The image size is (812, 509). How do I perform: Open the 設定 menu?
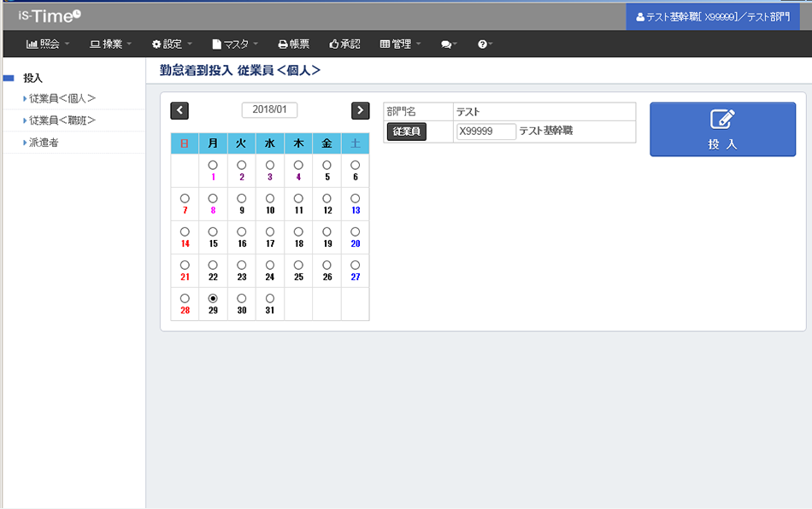(172, 44)
